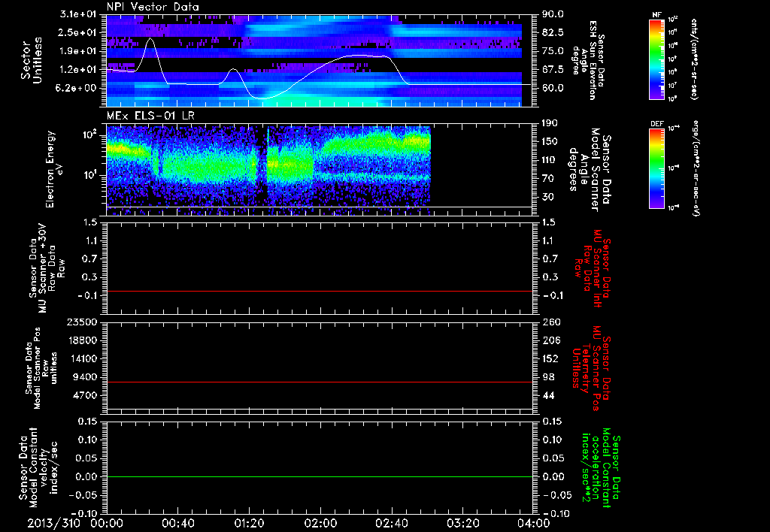Click the '3.1e+01' sector tick value
Image resolution: width=770 pixels, height=532 pixels.
point(79,14)
